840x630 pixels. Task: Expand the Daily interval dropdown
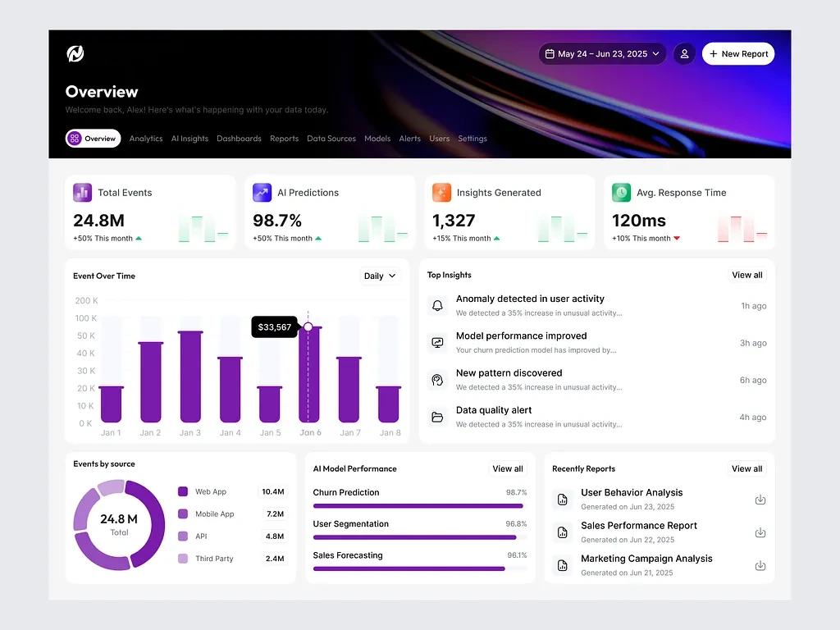(x=380, y=276)
